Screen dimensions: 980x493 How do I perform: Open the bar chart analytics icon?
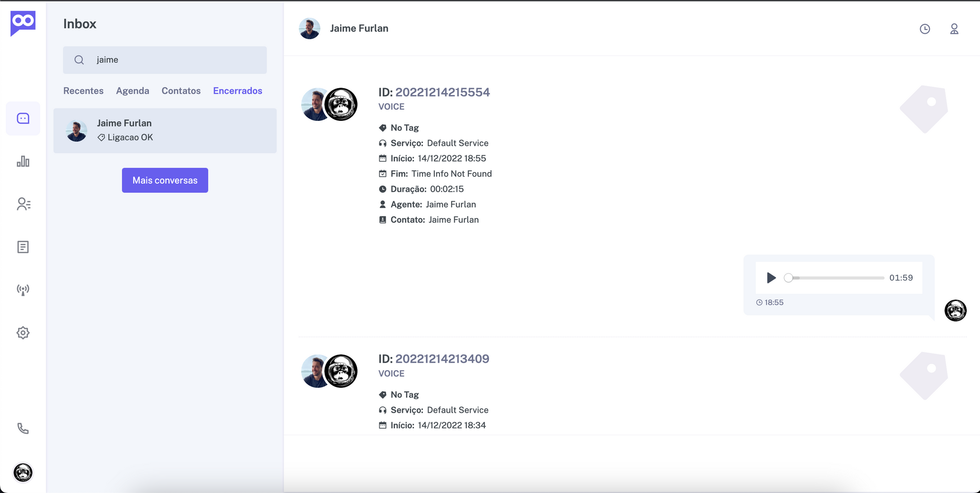click(x=23, y=162)
